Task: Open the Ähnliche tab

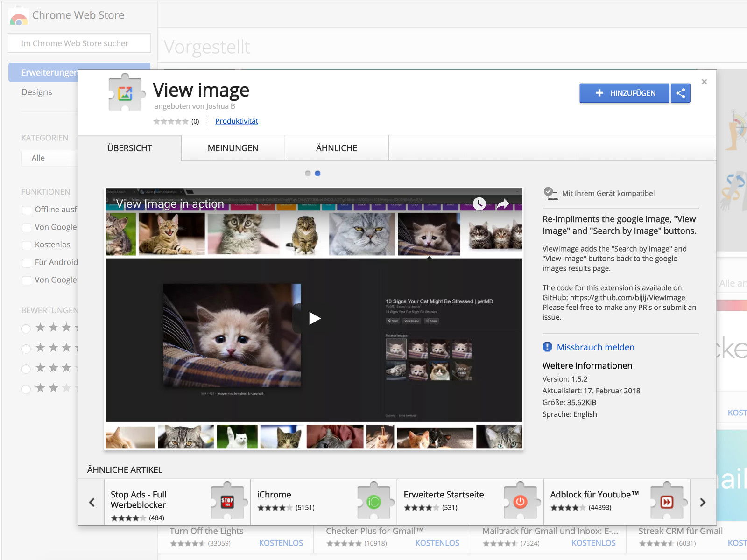Action: pos(337,148)
